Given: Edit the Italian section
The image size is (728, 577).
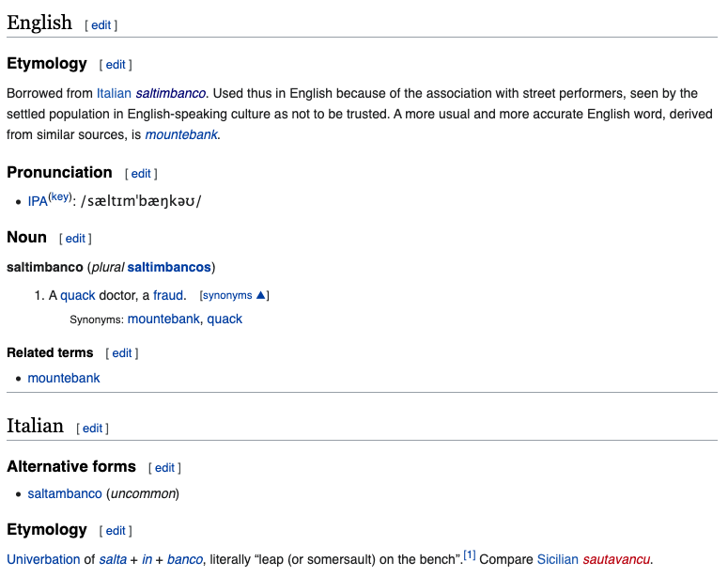Looking at the screenshot, I should pos(92,429).
